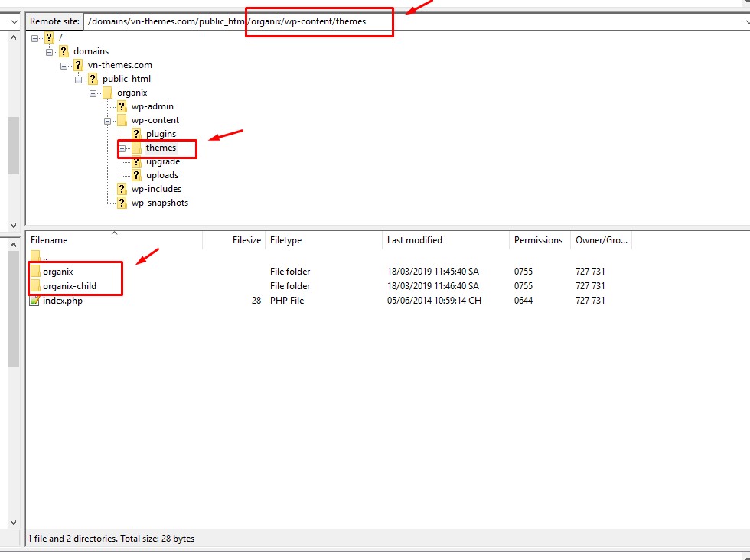
Task: Collapse the wp-content tree node
Action: [x=107, y=120]
